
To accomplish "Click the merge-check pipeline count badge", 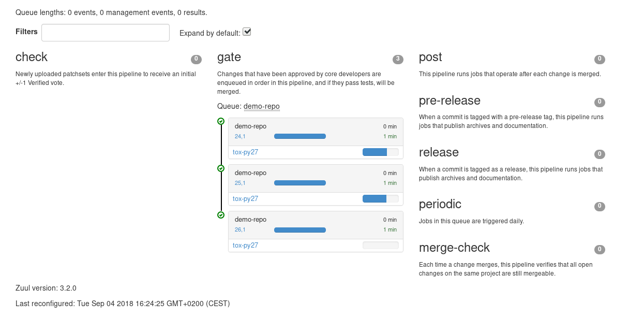I will click(x=600, y=250).
